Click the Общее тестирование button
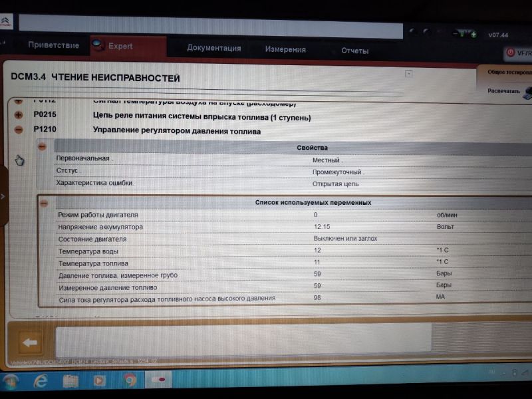 509,72
